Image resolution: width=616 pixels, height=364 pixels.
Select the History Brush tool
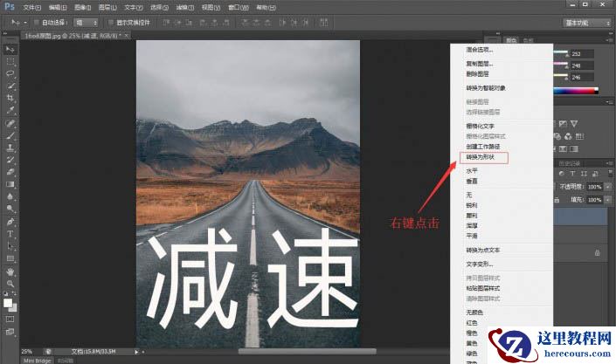point(10,160)
